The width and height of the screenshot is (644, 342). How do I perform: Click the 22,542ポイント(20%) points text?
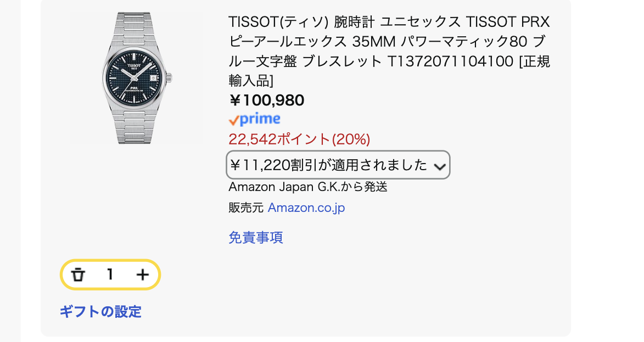tap(299, 139)
